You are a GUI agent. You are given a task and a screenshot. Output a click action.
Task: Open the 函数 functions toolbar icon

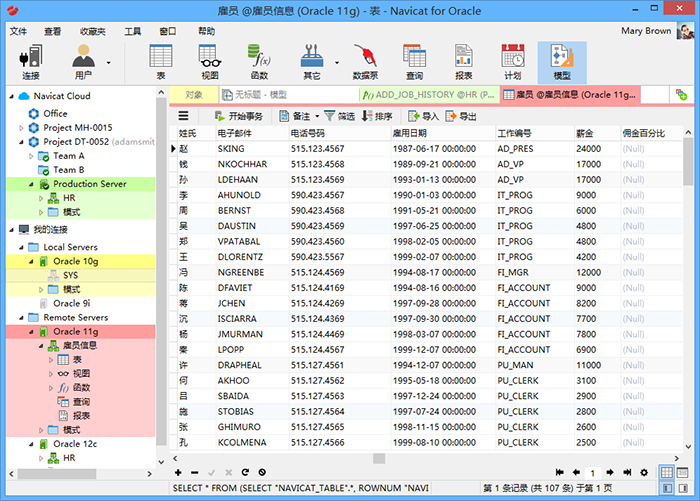[259, 62]
